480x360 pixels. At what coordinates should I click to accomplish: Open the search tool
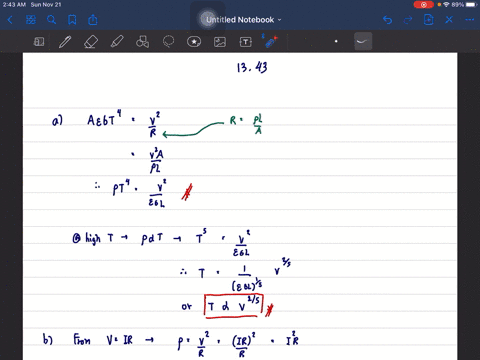tap(51, 20)
